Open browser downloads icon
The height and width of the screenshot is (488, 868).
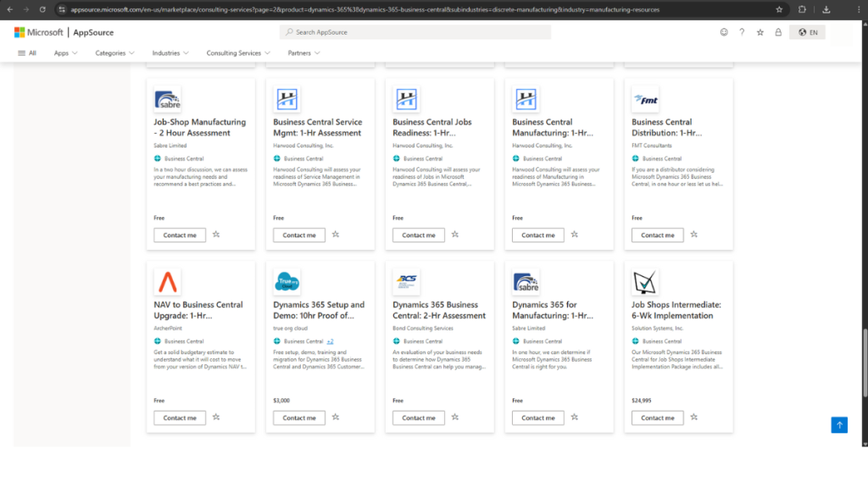pos(826,9)
